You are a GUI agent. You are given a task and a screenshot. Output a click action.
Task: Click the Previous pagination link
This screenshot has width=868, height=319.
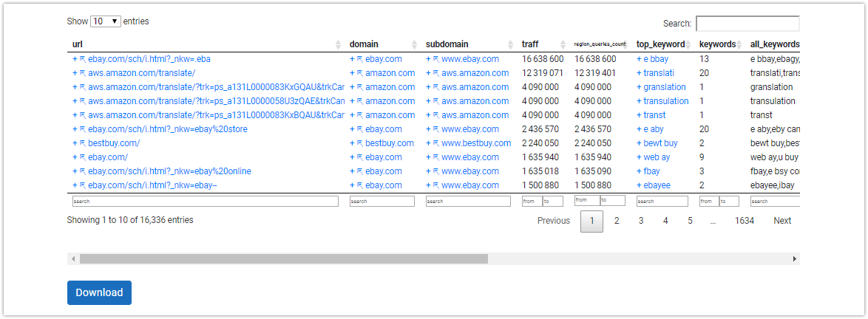click(554, 221)
